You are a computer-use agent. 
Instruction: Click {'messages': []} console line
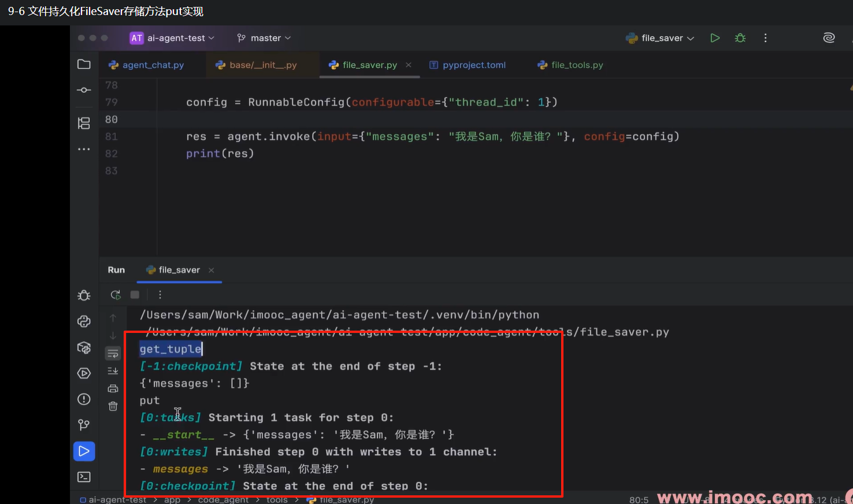click(x=194, y=383)
